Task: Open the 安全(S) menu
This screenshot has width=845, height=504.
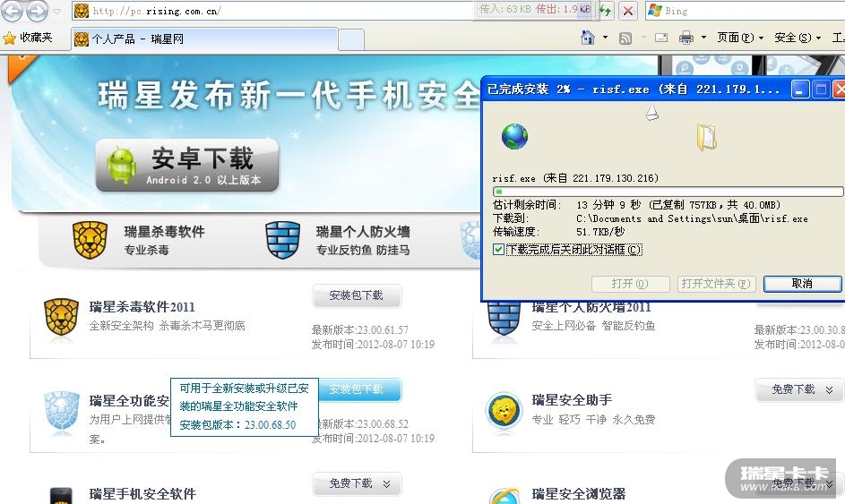Action: tap(798, 38)
